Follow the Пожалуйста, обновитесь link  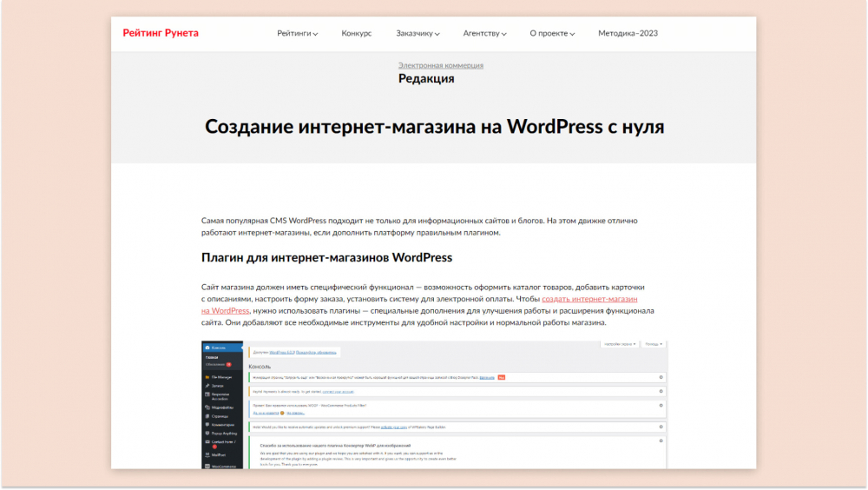[x=316, y=353]
